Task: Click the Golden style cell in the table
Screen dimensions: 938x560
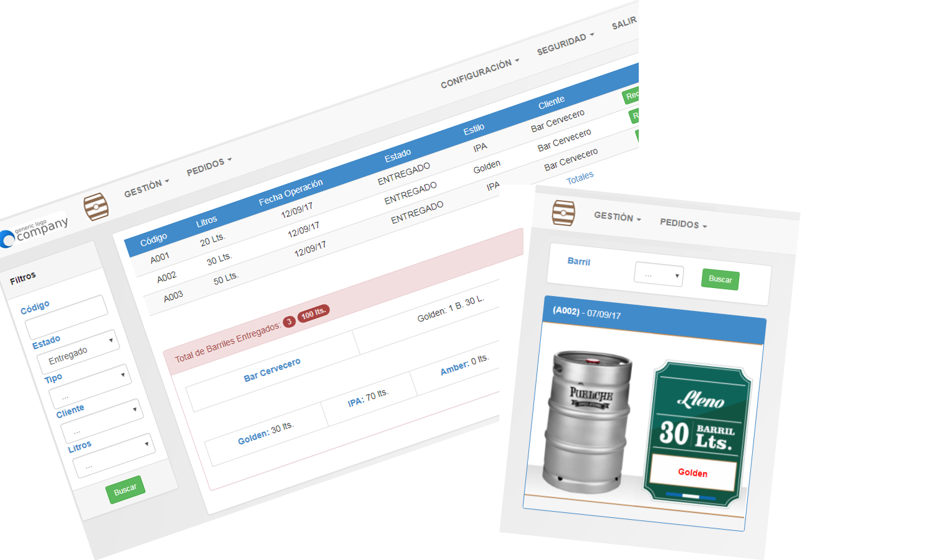Action: (x=487, y=166)
